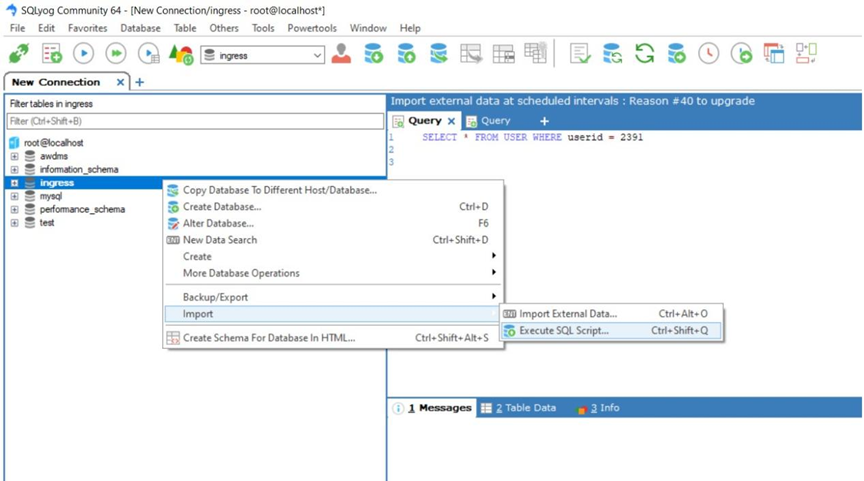Click the upgrade banner about scheduled imports
This screenshot has height=481, width=864.
(x=573, y=101)
